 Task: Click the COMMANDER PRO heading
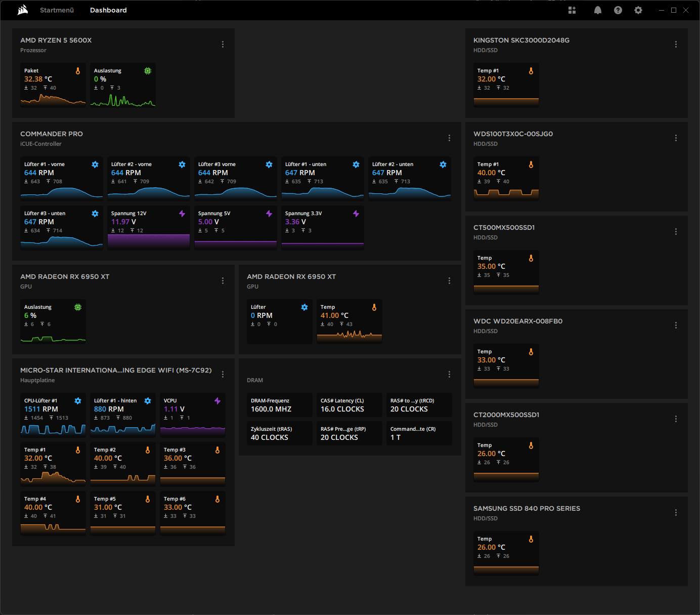point(52,134)
